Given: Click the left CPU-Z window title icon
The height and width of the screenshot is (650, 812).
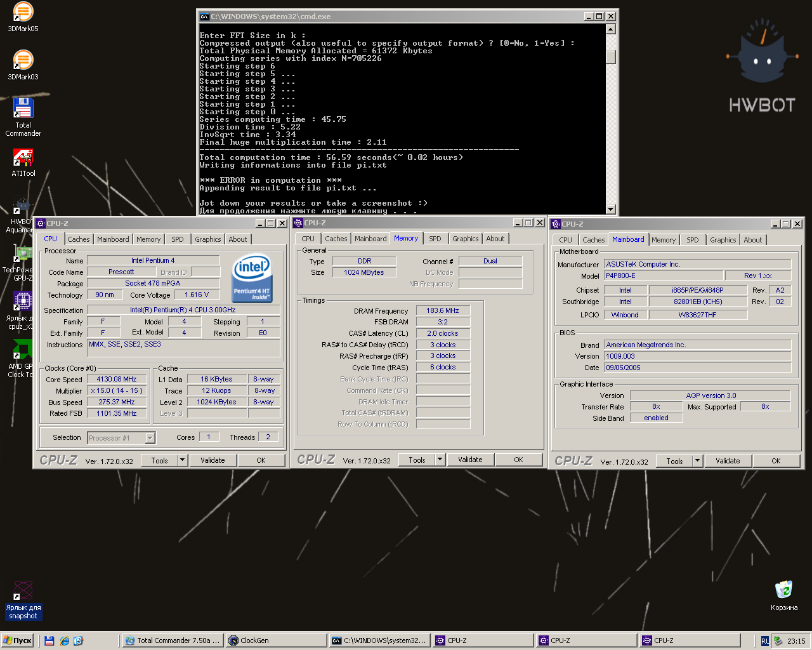Looking at the screenshot, I should tap(41, 223).
